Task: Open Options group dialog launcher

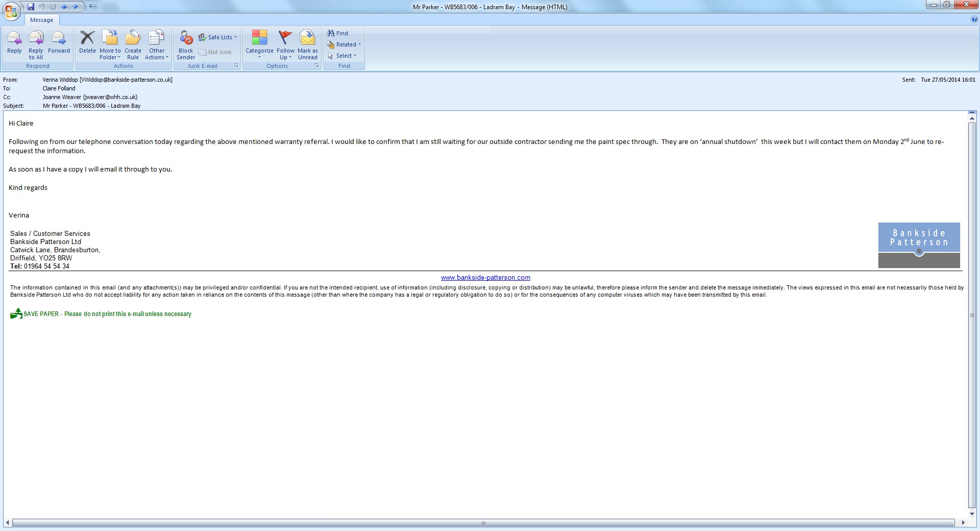Action: 316,66
